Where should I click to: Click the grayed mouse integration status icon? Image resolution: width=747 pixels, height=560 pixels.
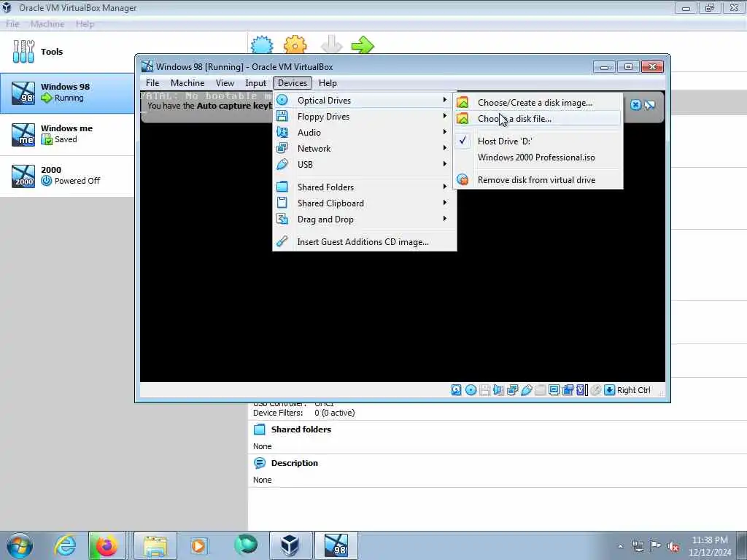(x=595, y=390)
